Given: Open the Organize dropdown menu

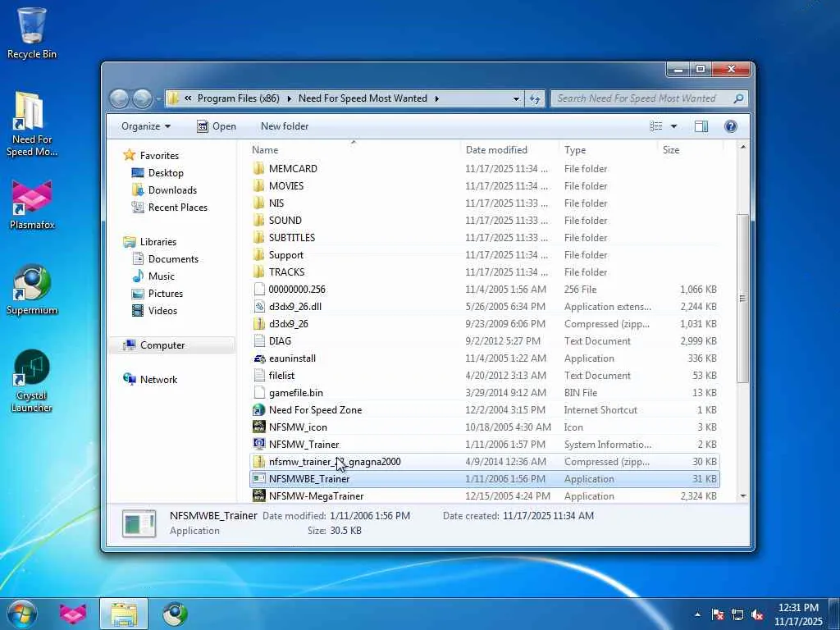Looking at the screenshot, I should pos(146,126).
